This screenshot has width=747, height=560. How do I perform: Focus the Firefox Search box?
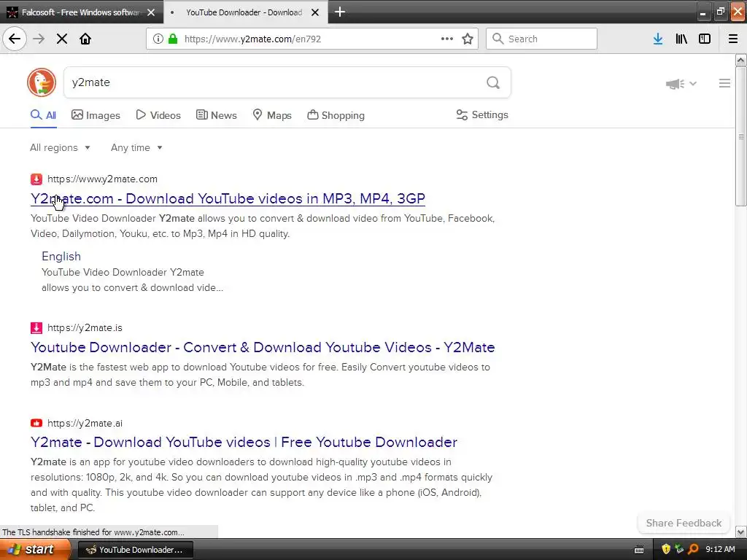pos(541,39)
